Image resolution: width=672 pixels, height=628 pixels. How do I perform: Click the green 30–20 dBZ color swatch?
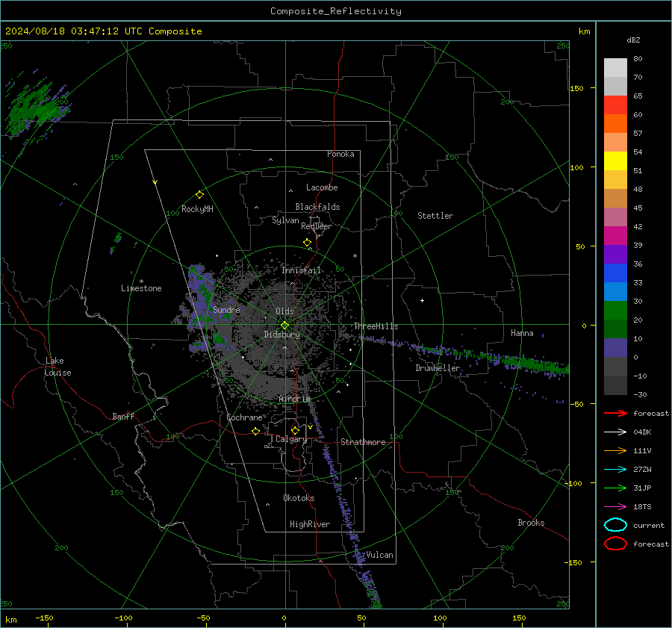click(x=615, y=311)
